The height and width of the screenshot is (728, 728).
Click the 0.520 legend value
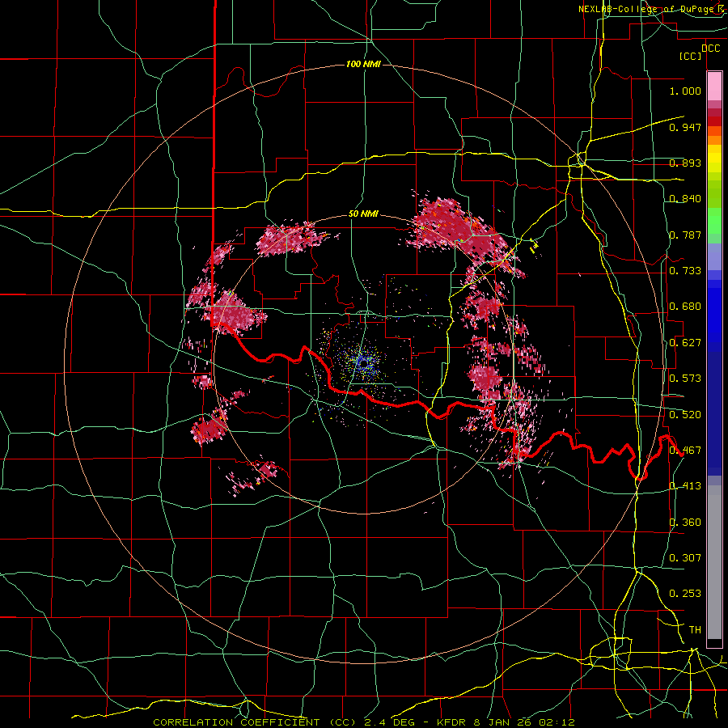(685, 415)
